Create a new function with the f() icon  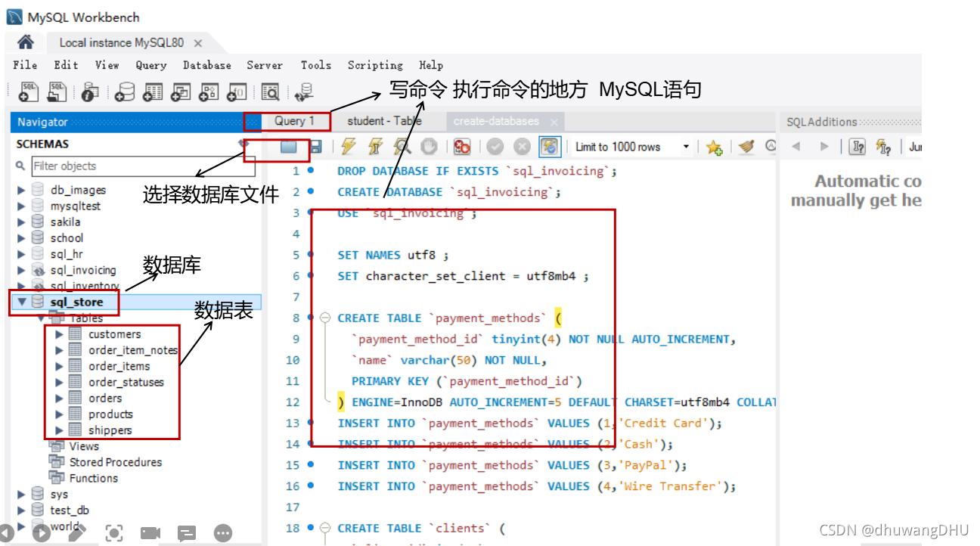237,92
